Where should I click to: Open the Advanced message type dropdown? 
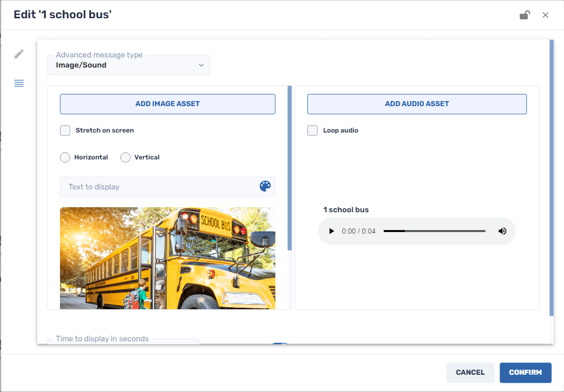click(x=129, y=65)
